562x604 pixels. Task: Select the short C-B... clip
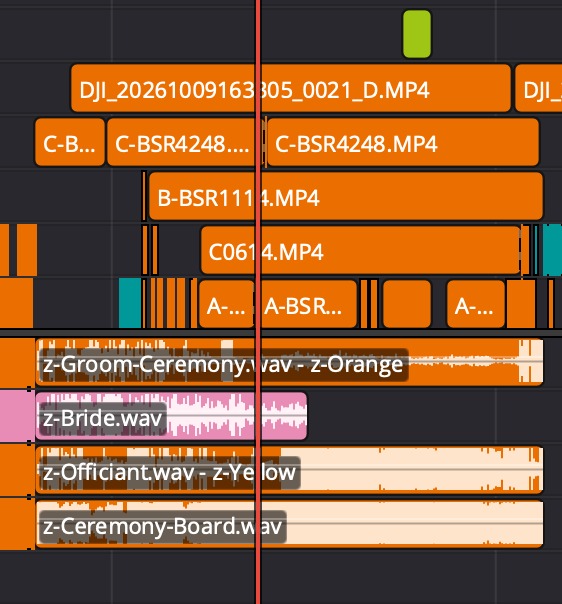tap(70, 143)
